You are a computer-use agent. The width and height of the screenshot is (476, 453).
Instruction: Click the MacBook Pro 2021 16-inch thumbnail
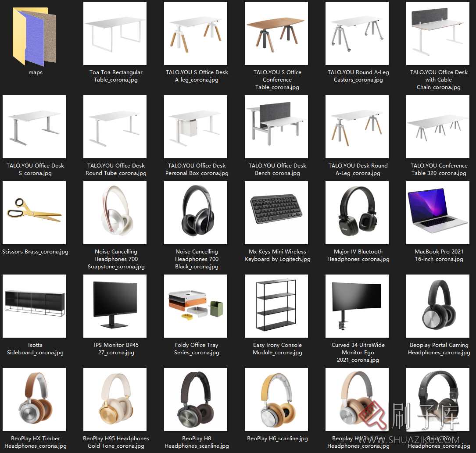pos(438,213)
